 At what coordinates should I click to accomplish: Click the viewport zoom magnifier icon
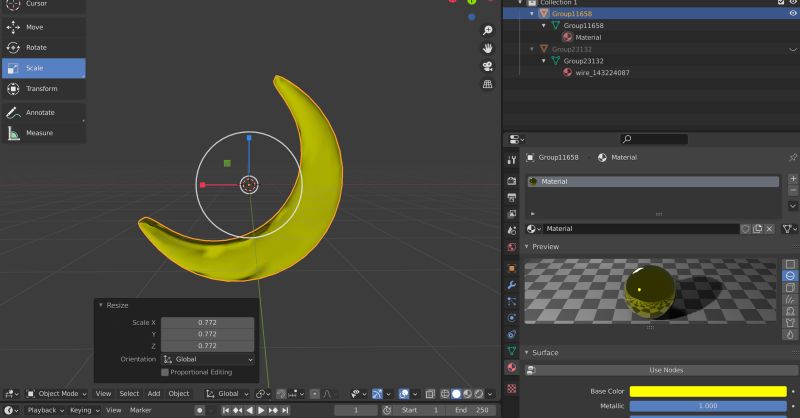pos(488,31)
